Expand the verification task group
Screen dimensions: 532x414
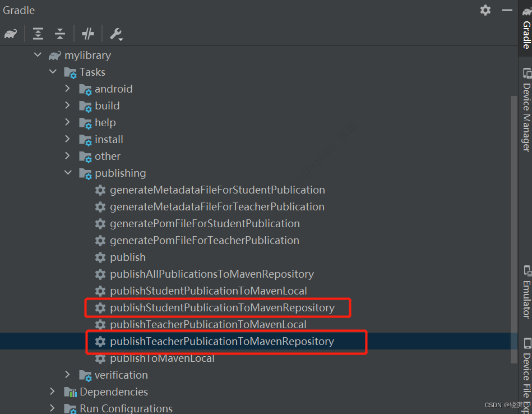[x=67, y=375]
